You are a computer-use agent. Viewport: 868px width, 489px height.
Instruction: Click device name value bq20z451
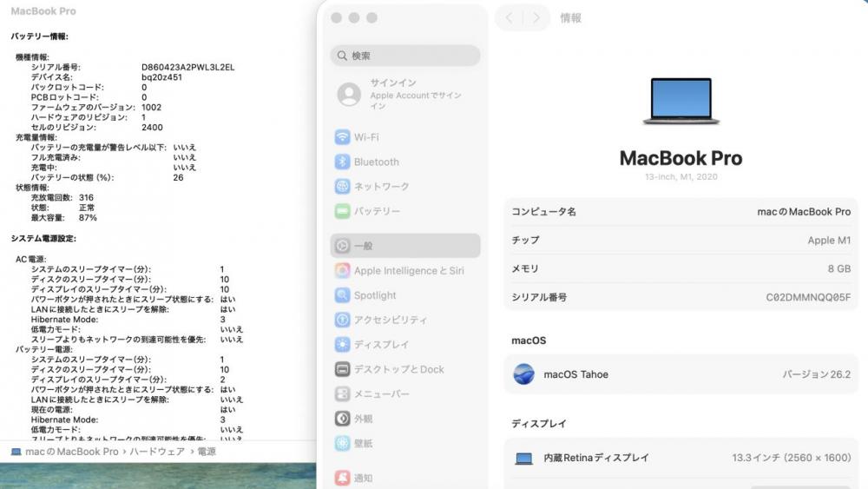coord(161,77)
